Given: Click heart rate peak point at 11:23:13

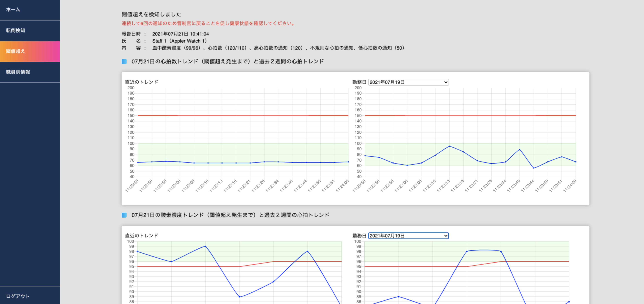Looking at the screenshot, I should tap(449, 146).
